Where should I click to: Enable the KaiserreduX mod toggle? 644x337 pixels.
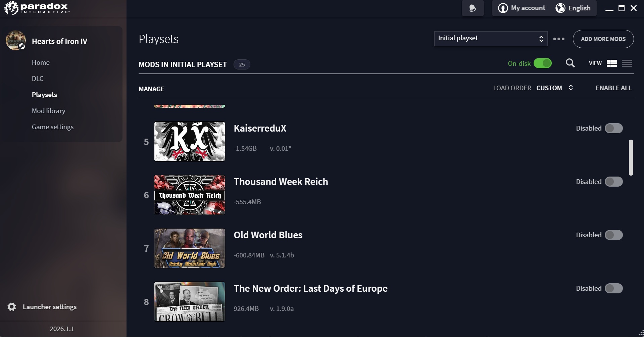click(614, 128)
